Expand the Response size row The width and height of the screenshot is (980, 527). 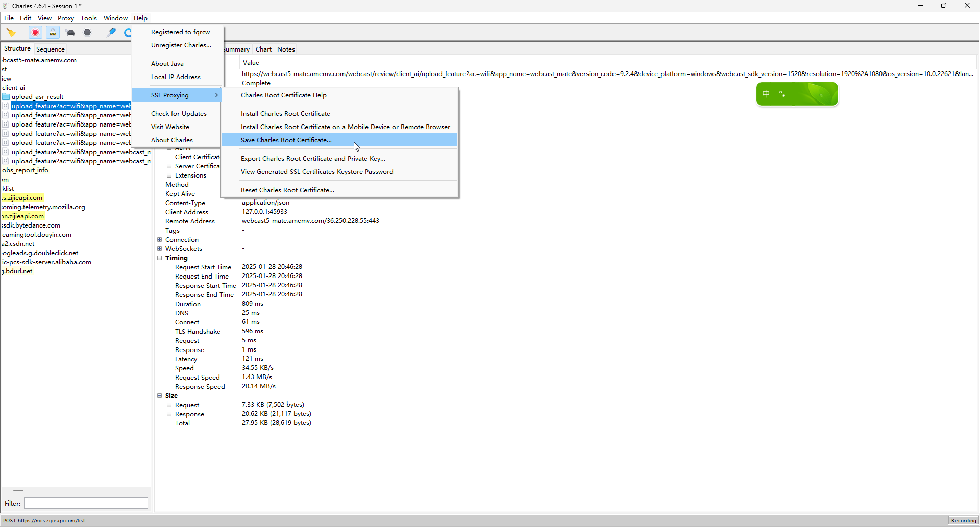[169, 414]
